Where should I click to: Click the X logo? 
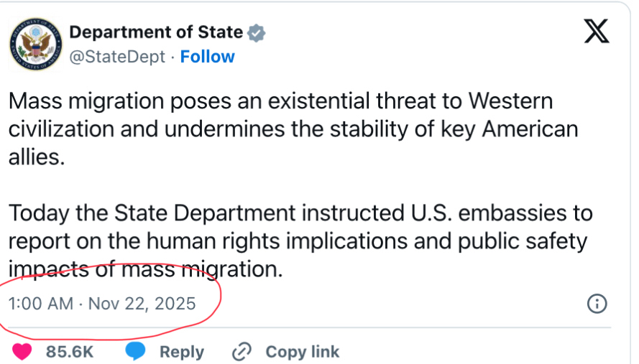coord(596,32)
